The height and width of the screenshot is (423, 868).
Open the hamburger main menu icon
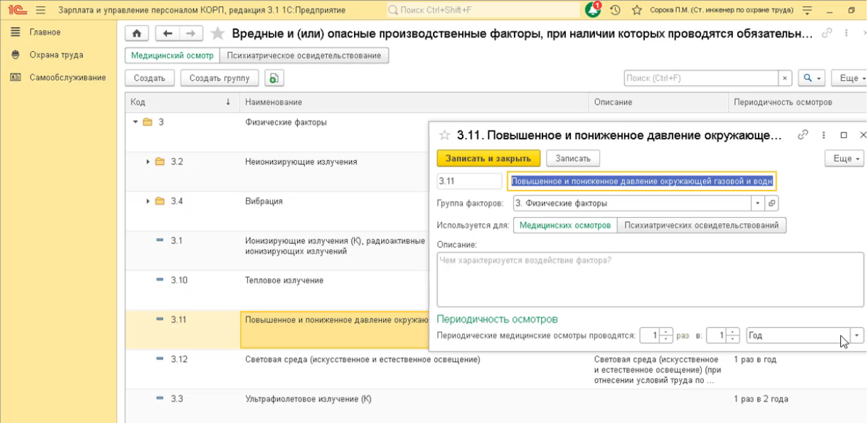click(40, 10)
